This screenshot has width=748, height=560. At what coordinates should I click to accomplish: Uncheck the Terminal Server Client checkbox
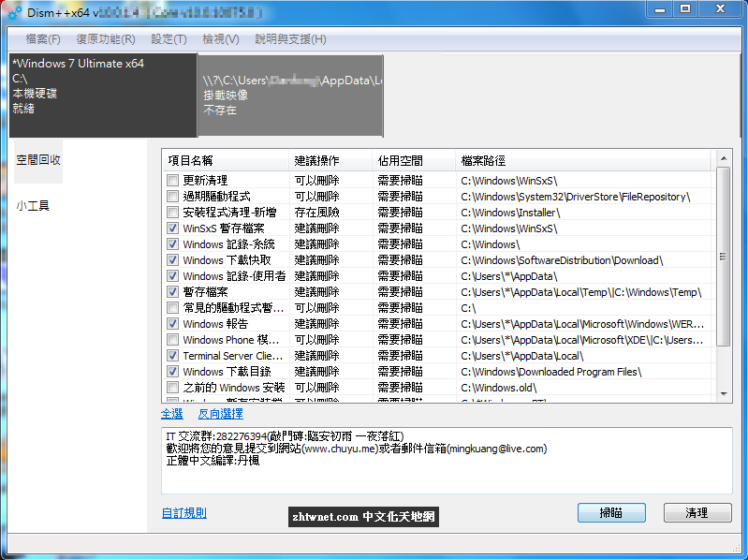click(x=172, y=355)
